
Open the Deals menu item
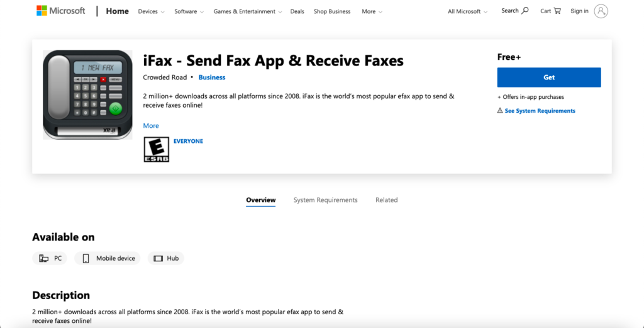pos(297,11)
